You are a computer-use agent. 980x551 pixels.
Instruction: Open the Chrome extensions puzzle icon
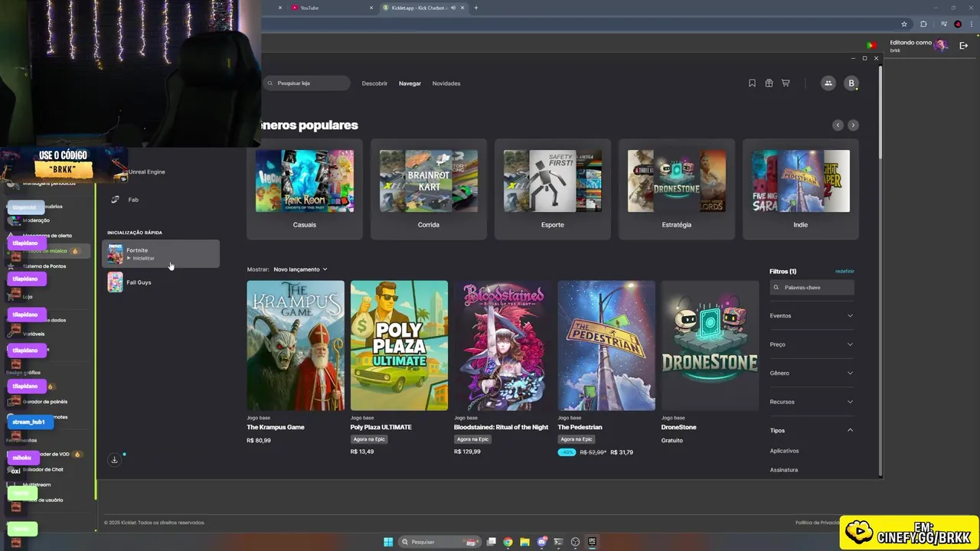pyautogui.click(x=923, y=24)
